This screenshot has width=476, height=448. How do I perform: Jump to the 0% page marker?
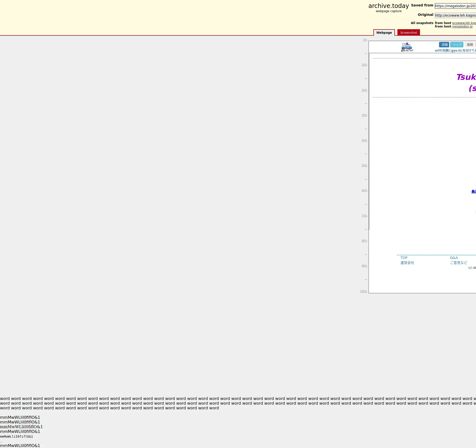(x=365, y=40)
